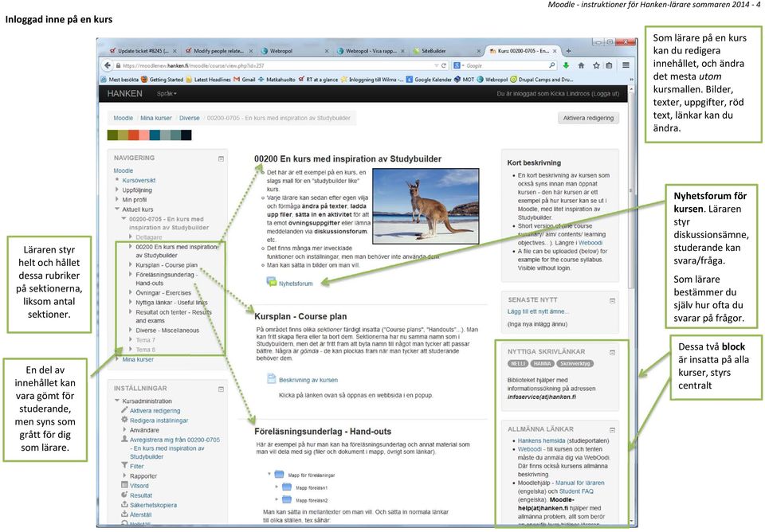This screenshot has width=765, height=532.
Task: Expand Min profil in navigation tree
Action: point(117,199)
